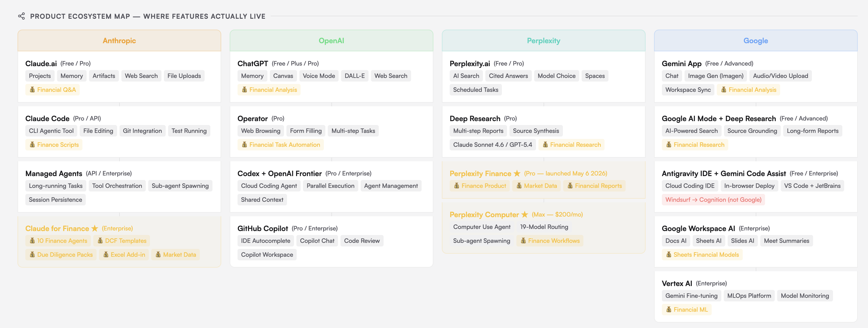Click the Shared Context tag

point(262,200)
